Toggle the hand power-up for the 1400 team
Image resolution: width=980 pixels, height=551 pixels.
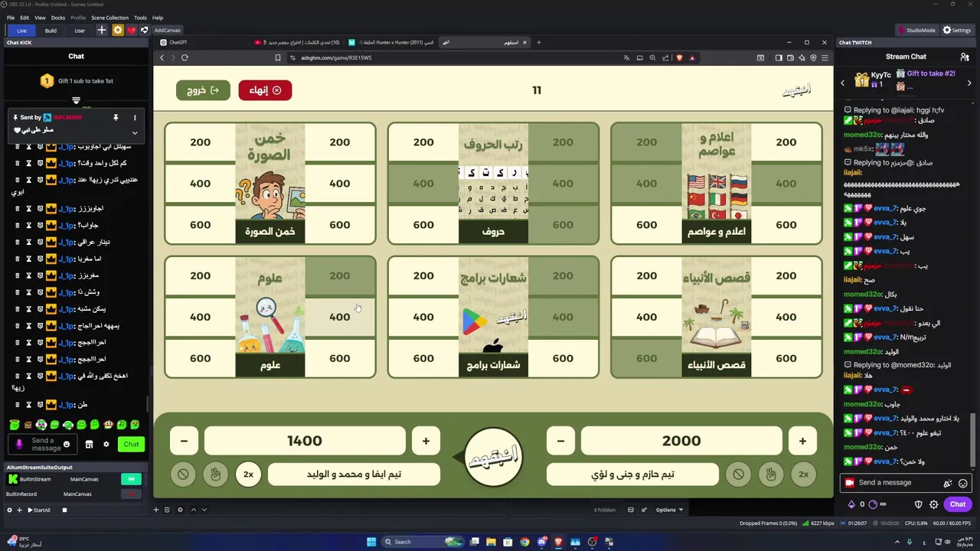point(215,474)
